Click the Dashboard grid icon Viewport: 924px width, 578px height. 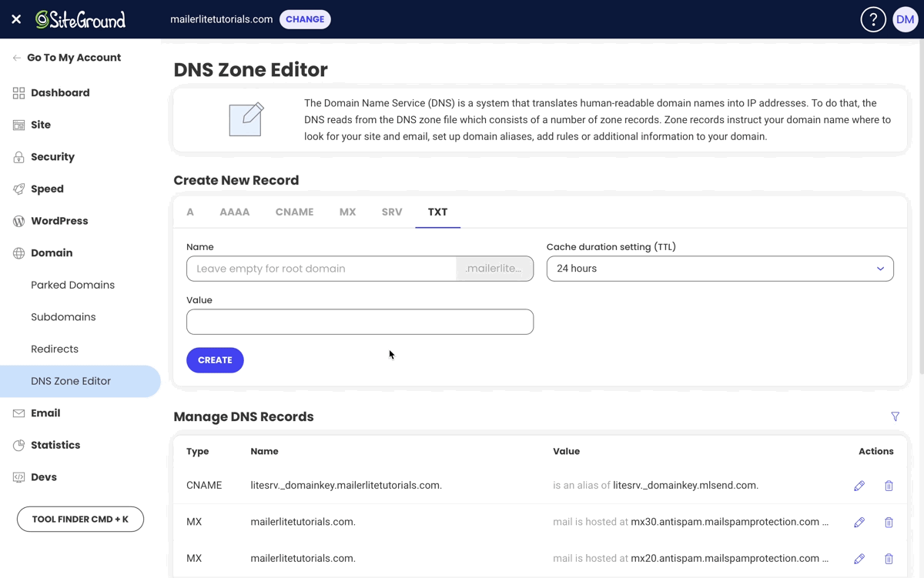coord(18,93)
